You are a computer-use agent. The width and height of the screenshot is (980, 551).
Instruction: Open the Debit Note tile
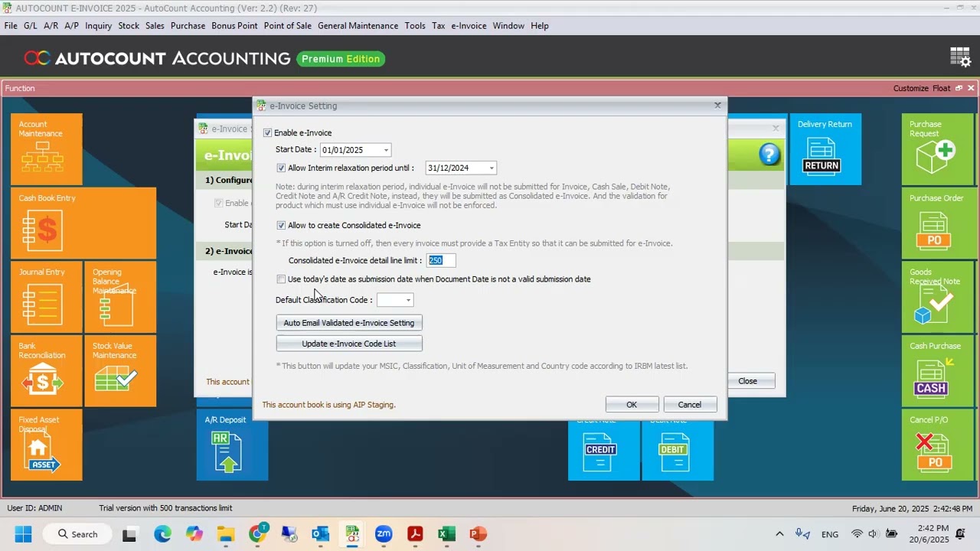click(x=678, y=451)
